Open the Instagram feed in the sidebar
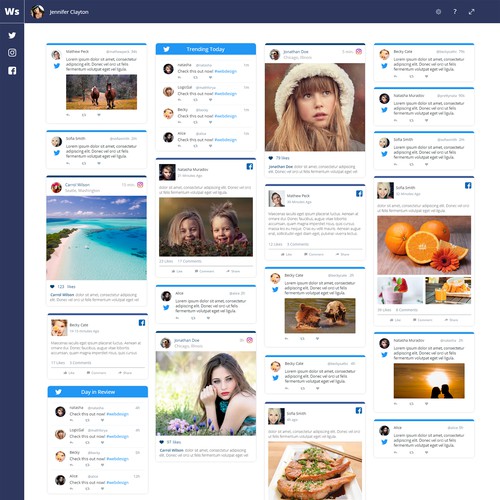Image resolution: width=500 pixels, height=500 pixels. coord(12,53)
